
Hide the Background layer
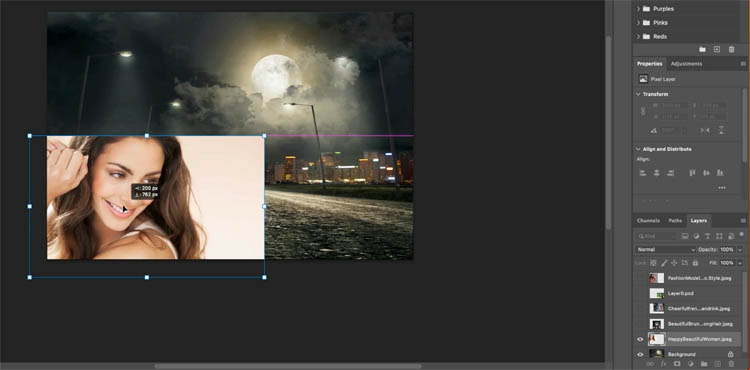640,354
